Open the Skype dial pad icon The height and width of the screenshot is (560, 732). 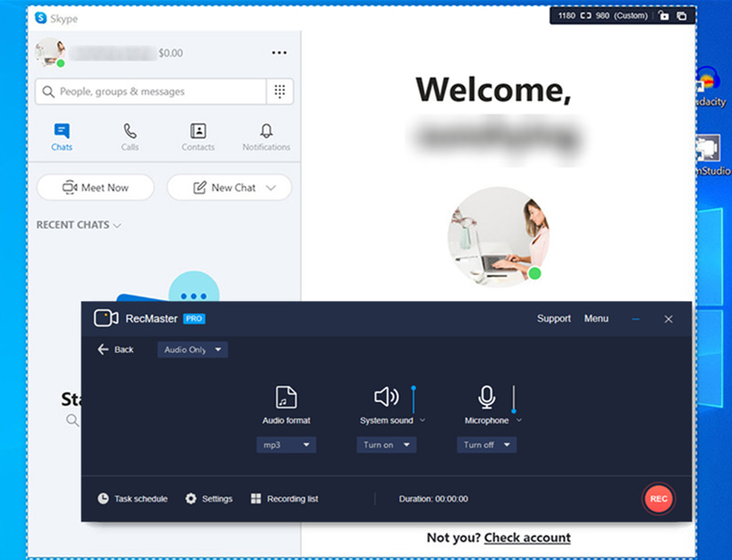pyautogui.click(x=280, y=92)
